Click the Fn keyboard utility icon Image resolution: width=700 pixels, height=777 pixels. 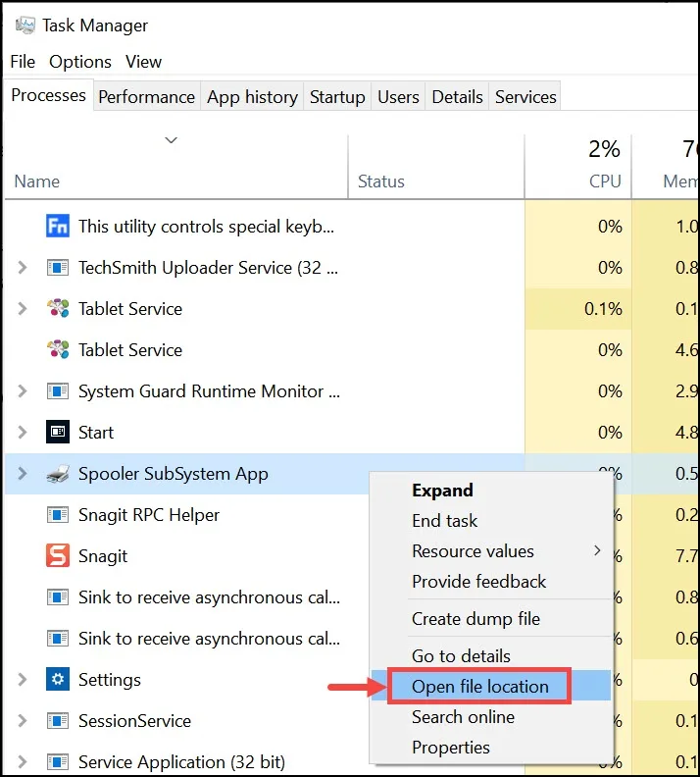(x=58, y=227)
